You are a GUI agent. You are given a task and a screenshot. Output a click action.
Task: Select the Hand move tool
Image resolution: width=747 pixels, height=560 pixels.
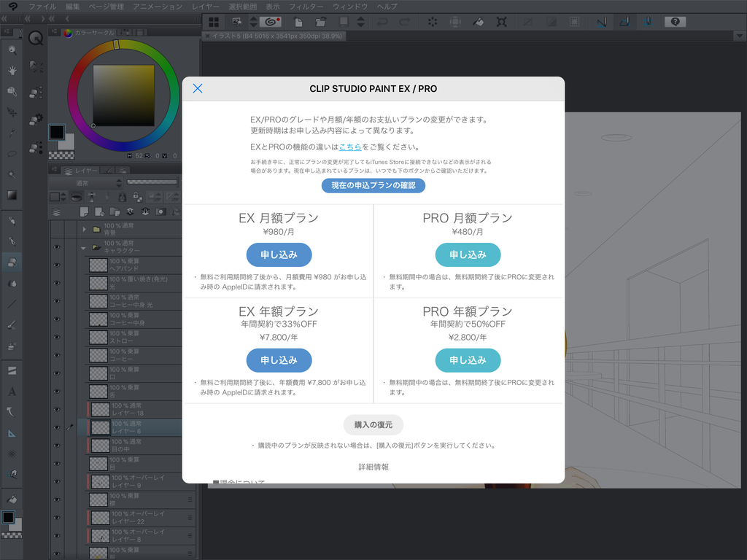pos(12,71)
